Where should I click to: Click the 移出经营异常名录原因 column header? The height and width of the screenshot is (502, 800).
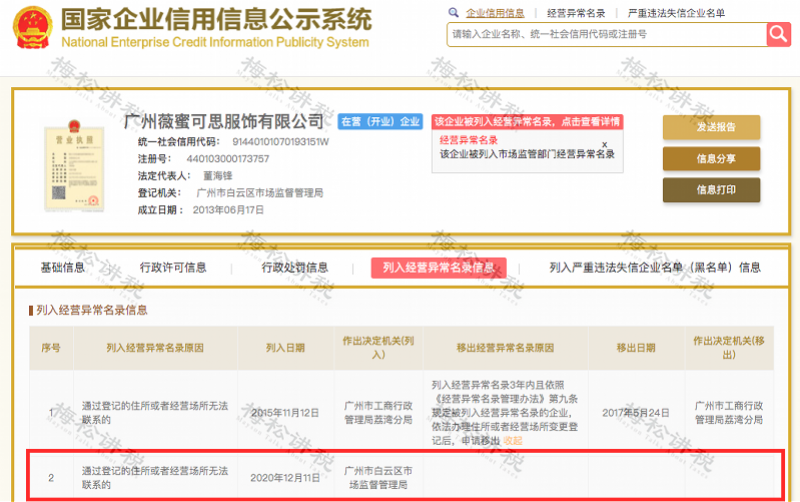pyautogui.click(x=505, y=348)
